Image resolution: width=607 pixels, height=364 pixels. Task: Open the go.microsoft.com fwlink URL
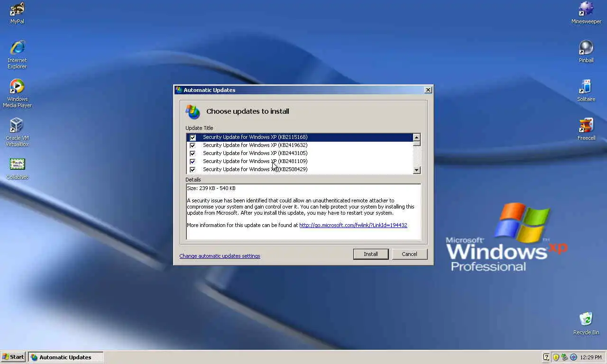click(353, 225)
